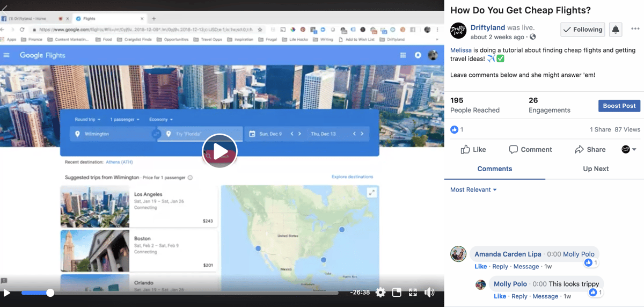
Task: Open Amanda Carden Lipa's profile picture
Action: pyautogui.click(x=458, y=254)
